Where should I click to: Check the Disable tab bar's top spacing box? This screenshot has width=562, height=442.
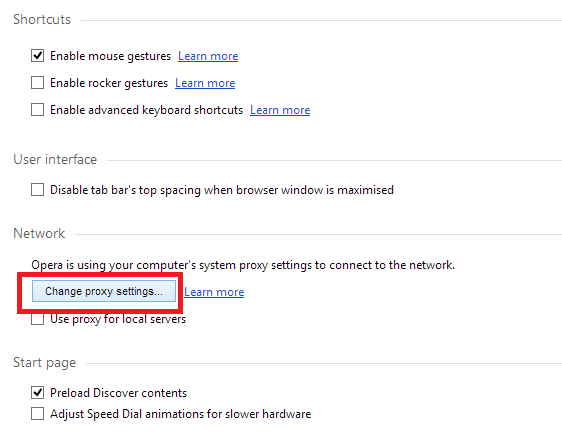pyautogui.click(x=37, y=190)
